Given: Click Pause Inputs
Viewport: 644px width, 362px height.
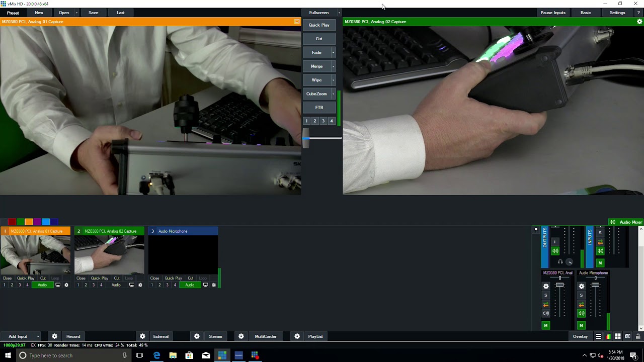Looking at the screenshot, I should tap(553, 13).
